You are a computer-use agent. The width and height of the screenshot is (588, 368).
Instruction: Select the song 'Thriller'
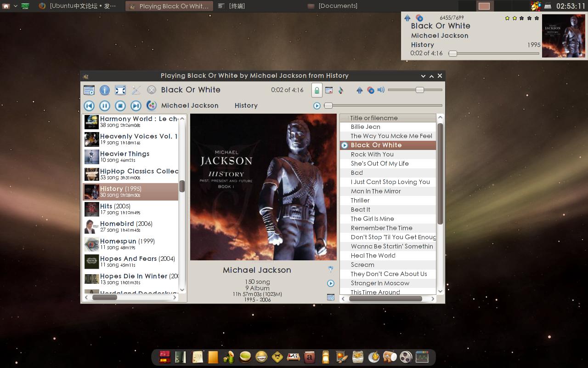click(388, 201)
